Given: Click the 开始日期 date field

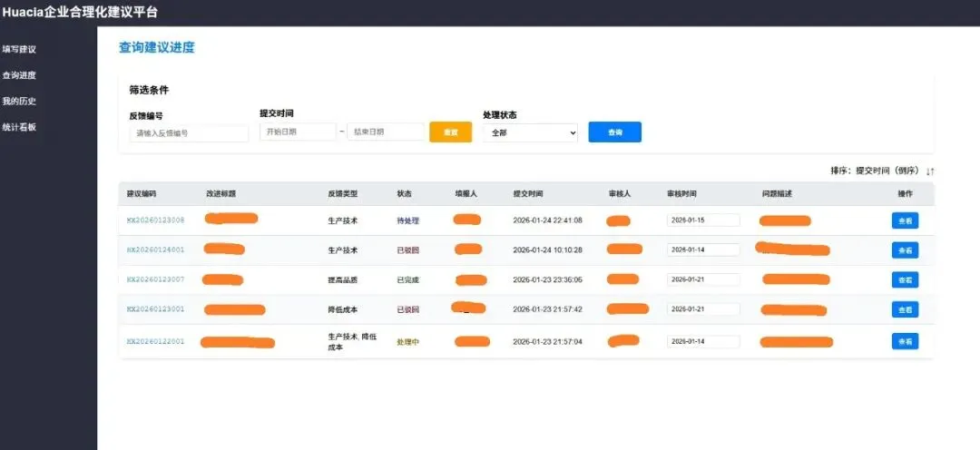Looking at the screenshot, I should (299, 132).
